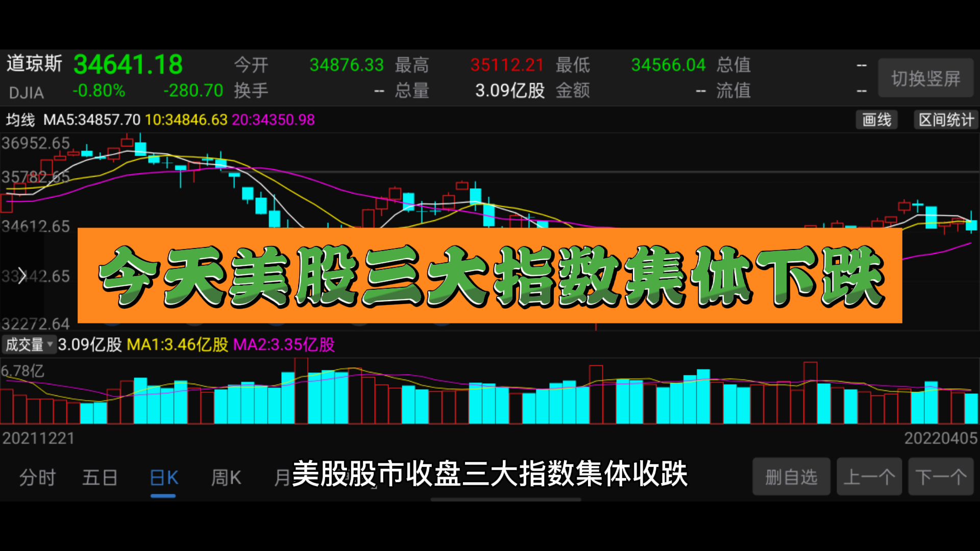Click the MA1:3.46亿股 volume average
The image size is (980, 551).
coord(177,345)
